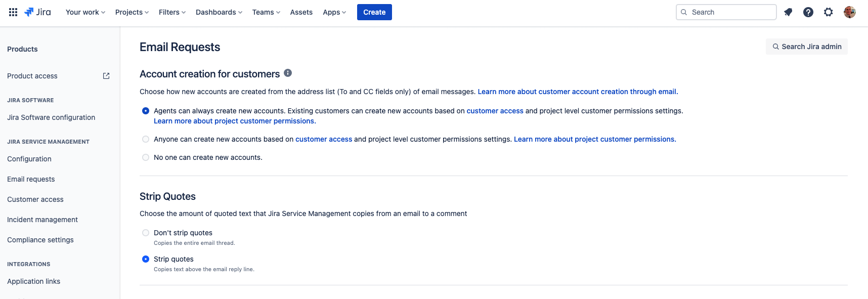Open Incident management sidebar item

click(x=42, y=220)
